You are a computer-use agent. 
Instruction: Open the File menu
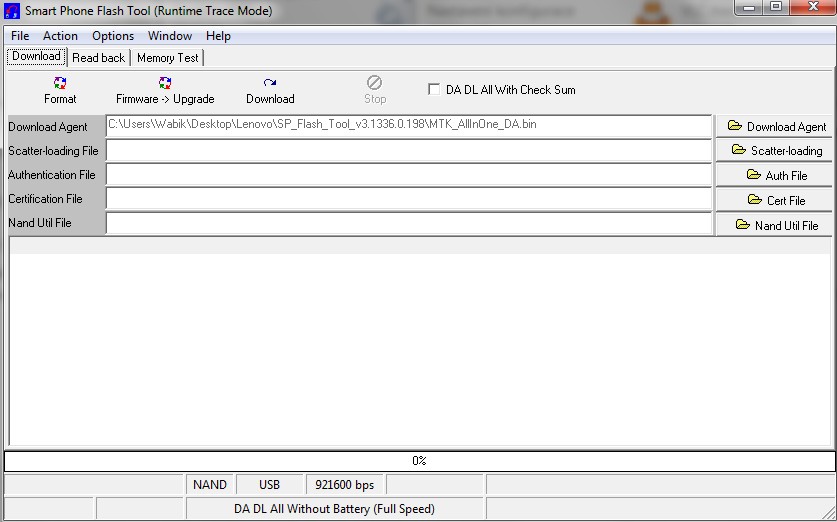[x=20, y=36]
